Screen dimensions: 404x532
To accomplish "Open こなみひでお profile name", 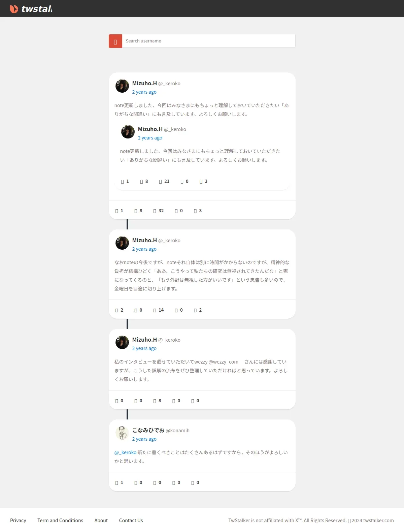I will point(148,430).
